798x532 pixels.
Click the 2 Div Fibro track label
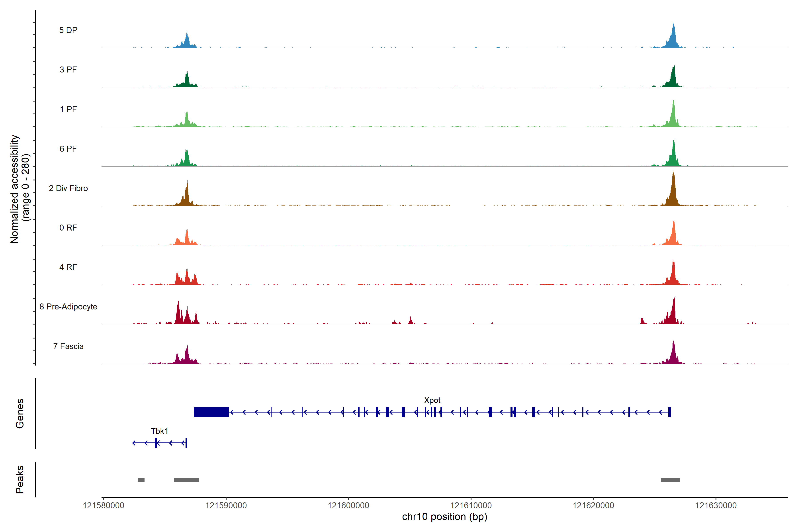coord(68,188)
